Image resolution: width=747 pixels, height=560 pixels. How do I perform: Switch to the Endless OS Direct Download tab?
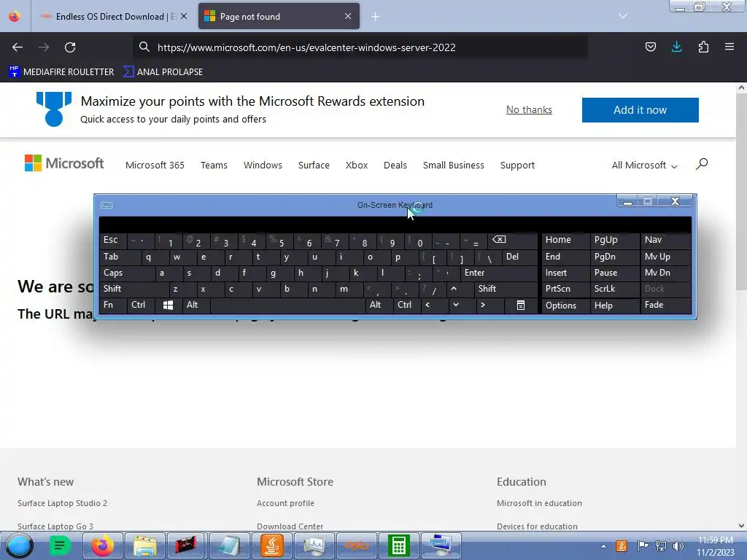(113, 16)
